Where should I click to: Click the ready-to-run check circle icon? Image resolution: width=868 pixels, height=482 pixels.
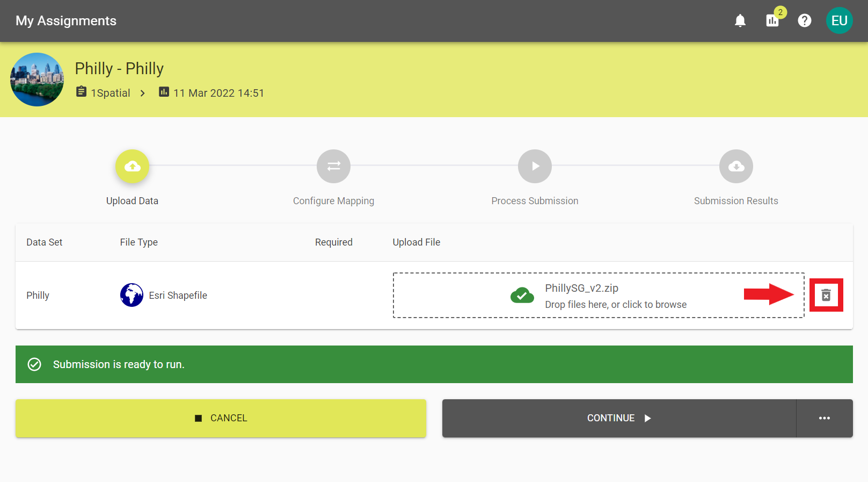click(34, 364)
